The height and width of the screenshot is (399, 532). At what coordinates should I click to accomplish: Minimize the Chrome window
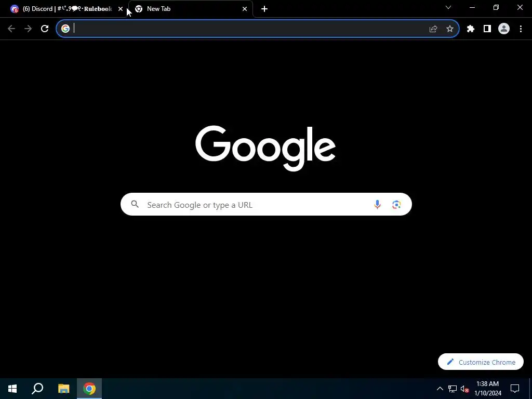(x=472, y=7)
